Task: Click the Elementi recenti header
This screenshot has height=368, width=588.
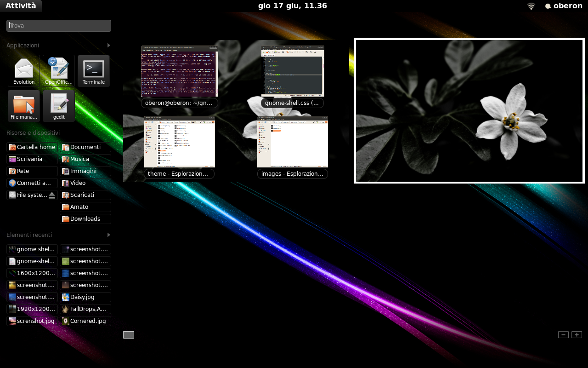Action: pos(29,235)
